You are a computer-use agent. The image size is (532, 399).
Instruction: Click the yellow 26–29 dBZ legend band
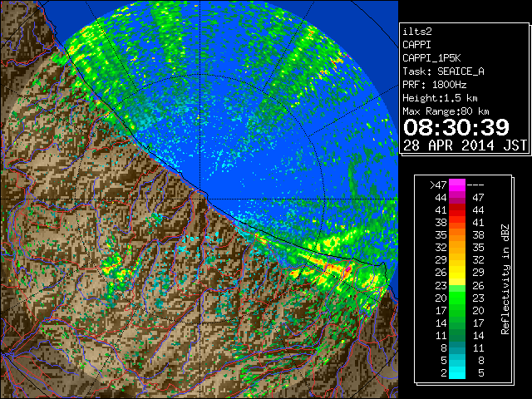tap(457, 273)
